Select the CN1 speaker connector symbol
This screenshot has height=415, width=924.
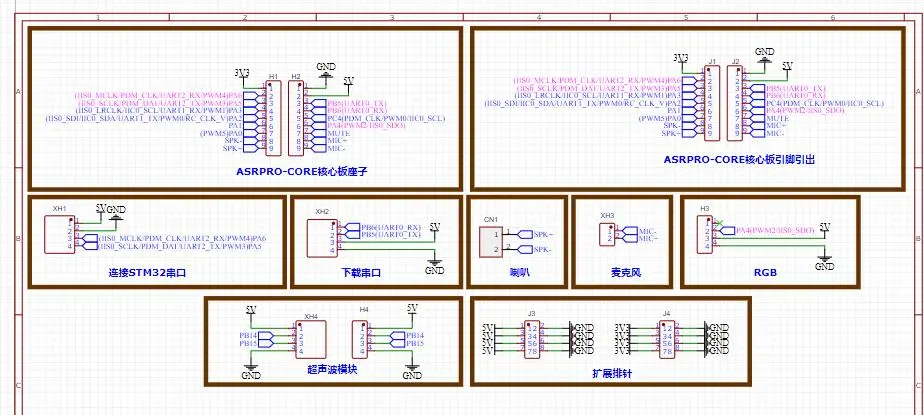492,241
